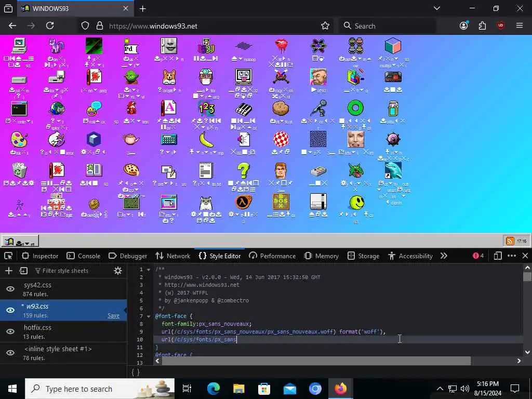The image size is (532, 399).
Task: Focus the Filter style sheets field
Action: (x=72, y=270)
